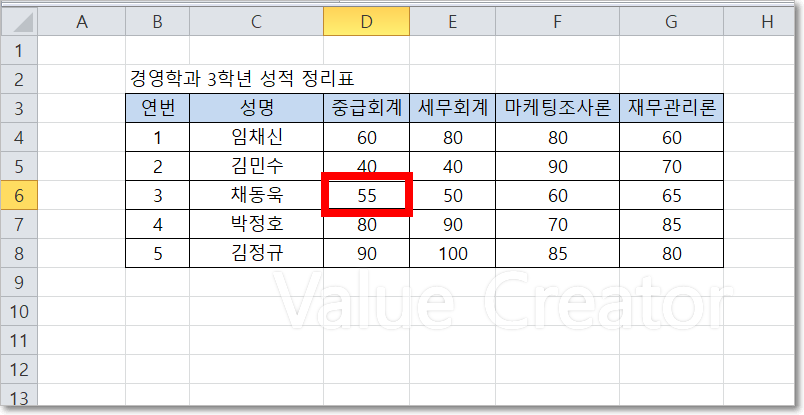Select row 3 header

tap(19, 108)
